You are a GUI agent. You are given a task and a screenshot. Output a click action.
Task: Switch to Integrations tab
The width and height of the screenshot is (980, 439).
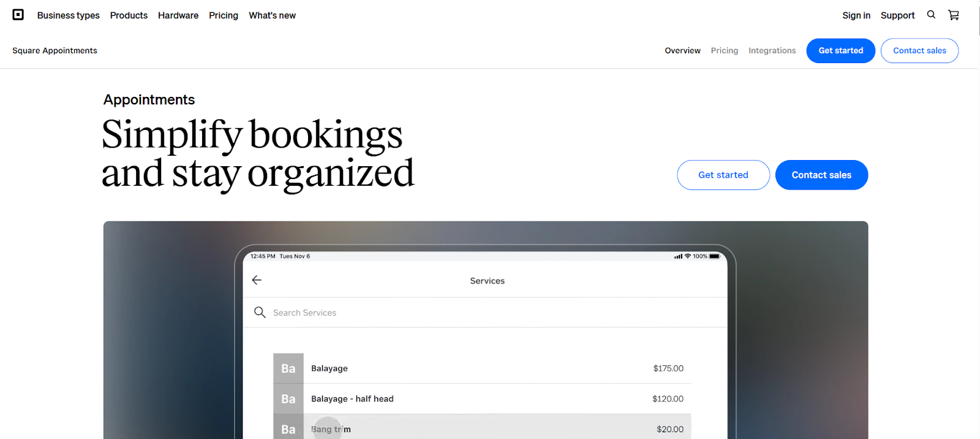click(772, 50)
